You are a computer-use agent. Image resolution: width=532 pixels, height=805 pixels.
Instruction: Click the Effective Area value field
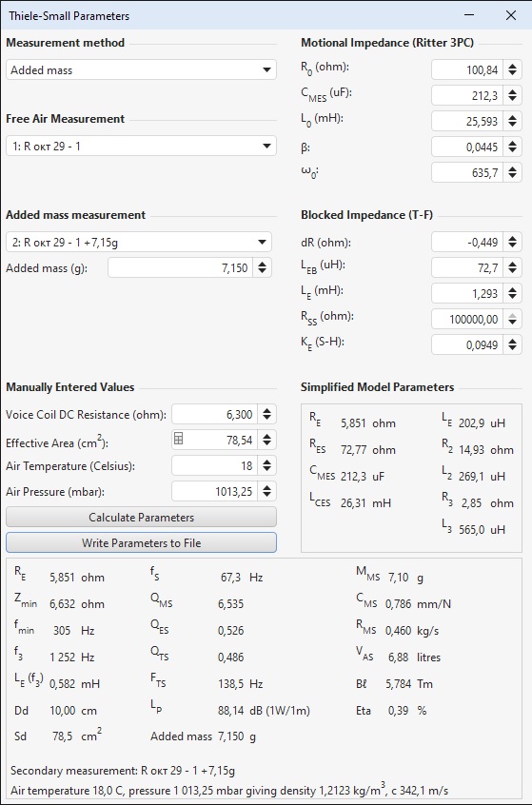(x=221, y=440)
